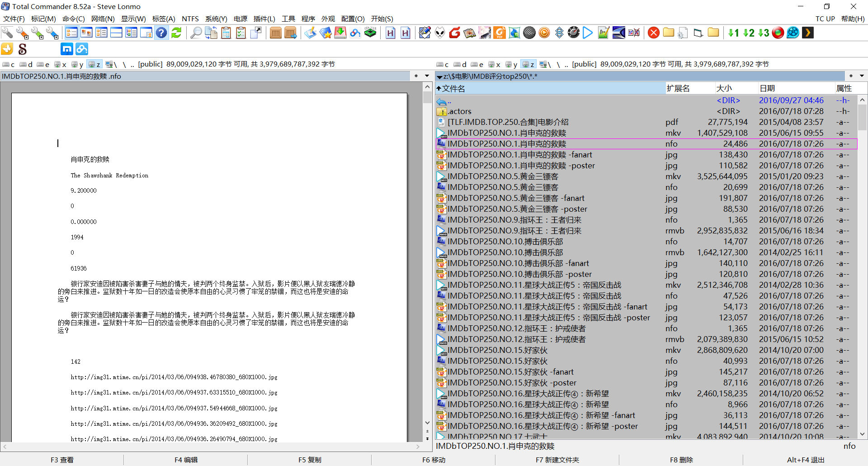Image resolution: width=868 pixels, height=466 pixels.
Task: Click the green-arrow-2 toolbar icon
Action: coord(749,33)
